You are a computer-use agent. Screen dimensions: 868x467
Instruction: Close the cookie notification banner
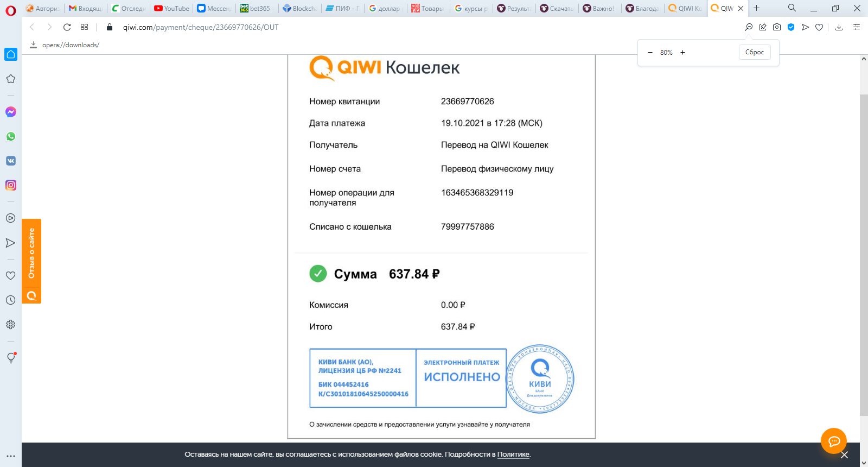click(844, 455)
